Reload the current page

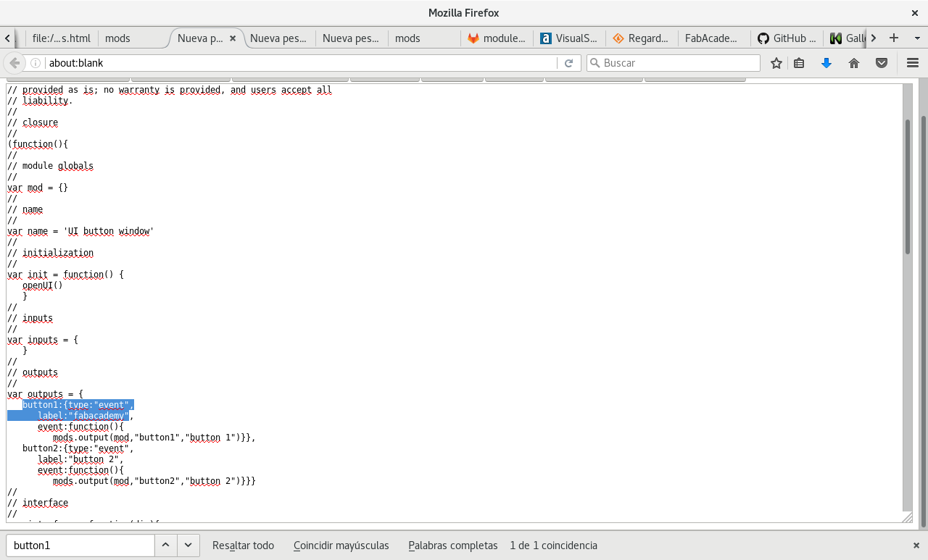[x=569, y=63]
